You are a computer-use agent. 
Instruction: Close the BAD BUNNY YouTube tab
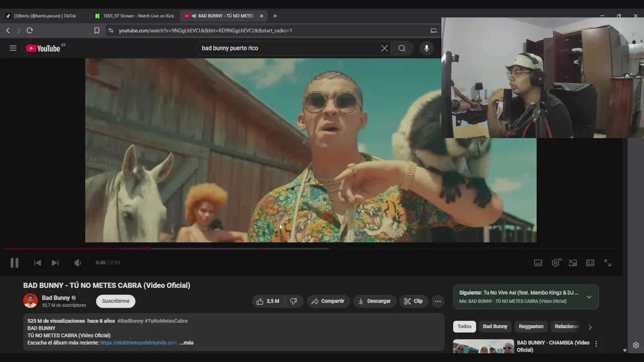(x=261, y=16)
